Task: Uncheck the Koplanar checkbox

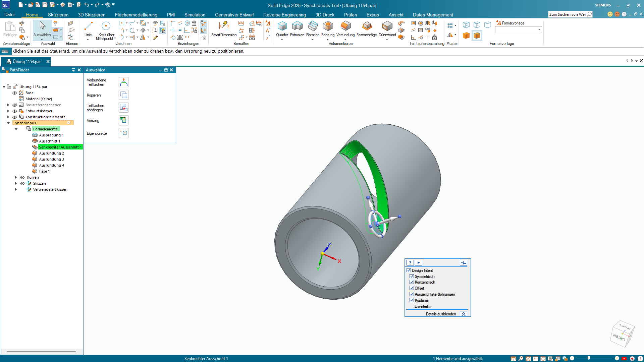Action: coord(412,300)
